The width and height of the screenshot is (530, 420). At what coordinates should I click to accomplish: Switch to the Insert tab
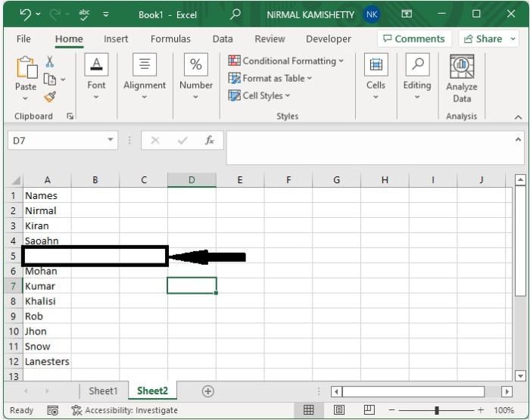pyautogui.click(x=116, y=39)
